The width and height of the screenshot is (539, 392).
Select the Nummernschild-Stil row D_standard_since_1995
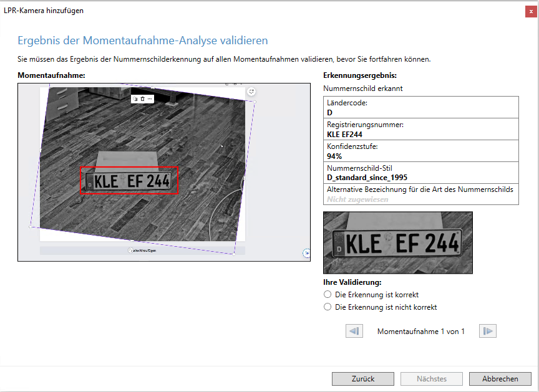click(421, 172)
